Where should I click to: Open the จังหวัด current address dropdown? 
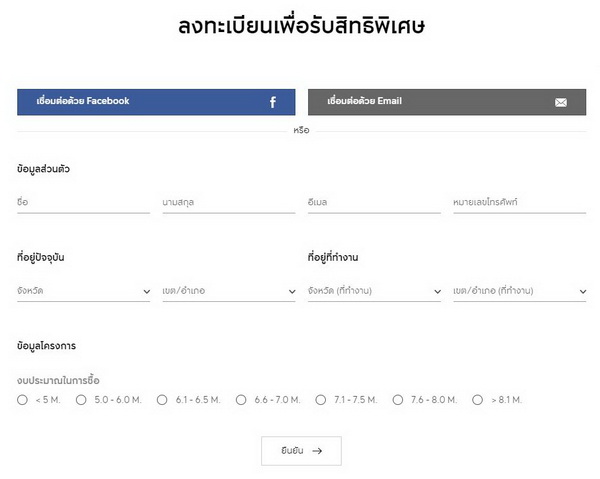click(83, 291)
